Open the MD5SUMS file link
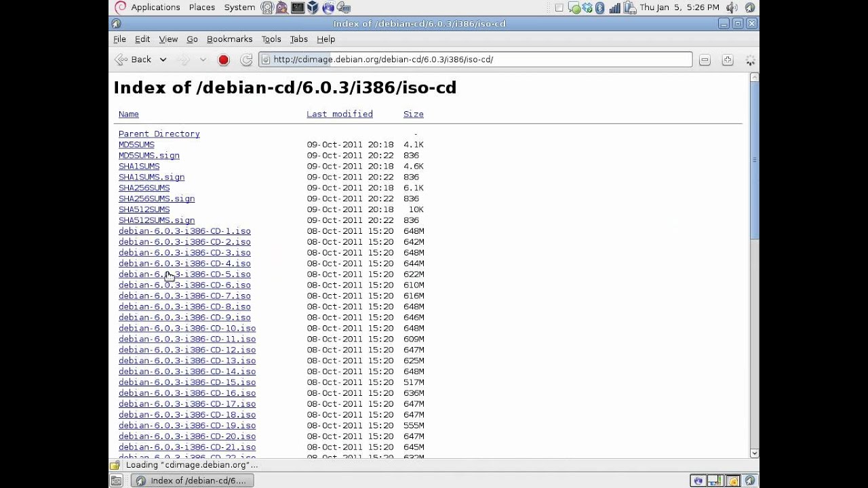Viewport: 868px width, 488px height. (x=136, y=144)
